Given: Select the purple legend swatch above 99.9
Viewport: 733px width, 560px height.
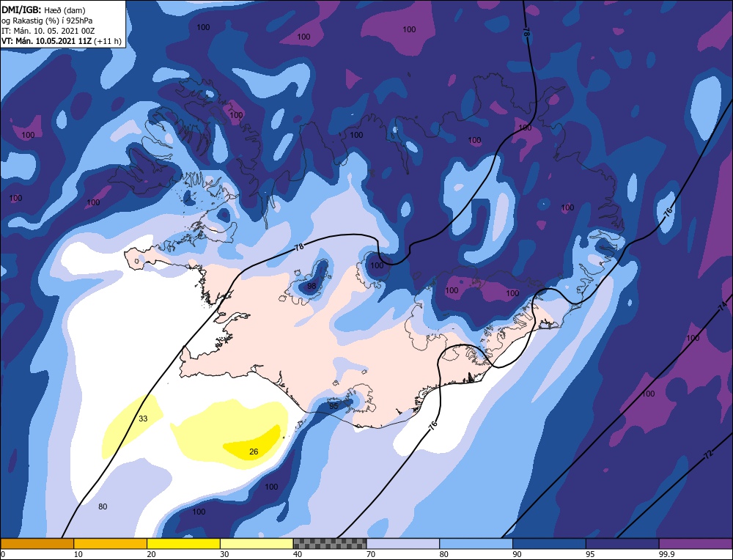Looking at the screenshot, I should click(696, 543).
